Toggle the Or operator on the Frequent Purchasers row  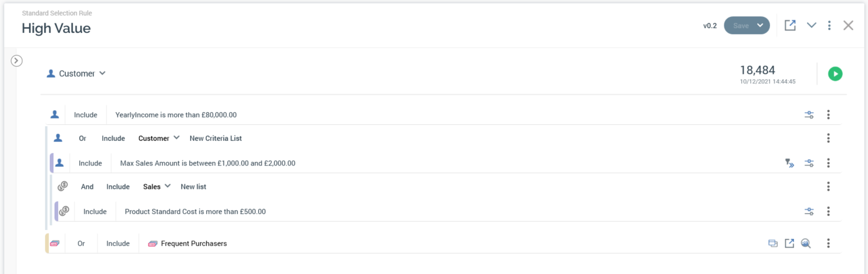[82, 243]
